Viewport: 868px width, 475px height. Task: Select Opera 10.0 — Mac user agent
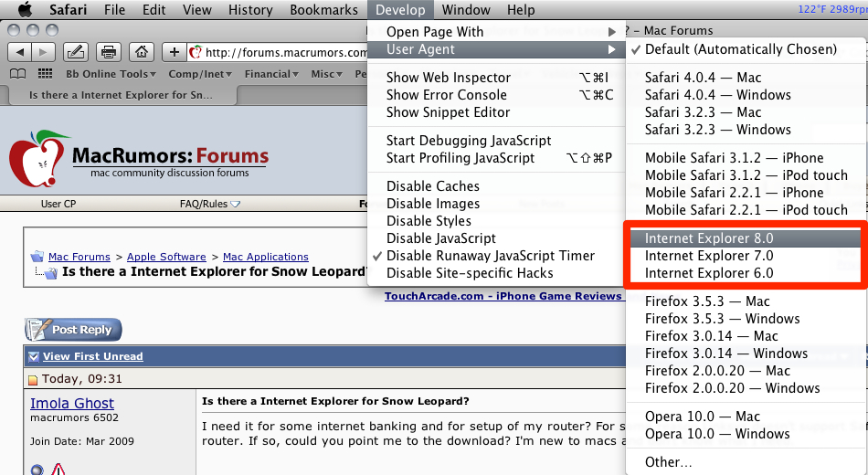pos(746,417)
